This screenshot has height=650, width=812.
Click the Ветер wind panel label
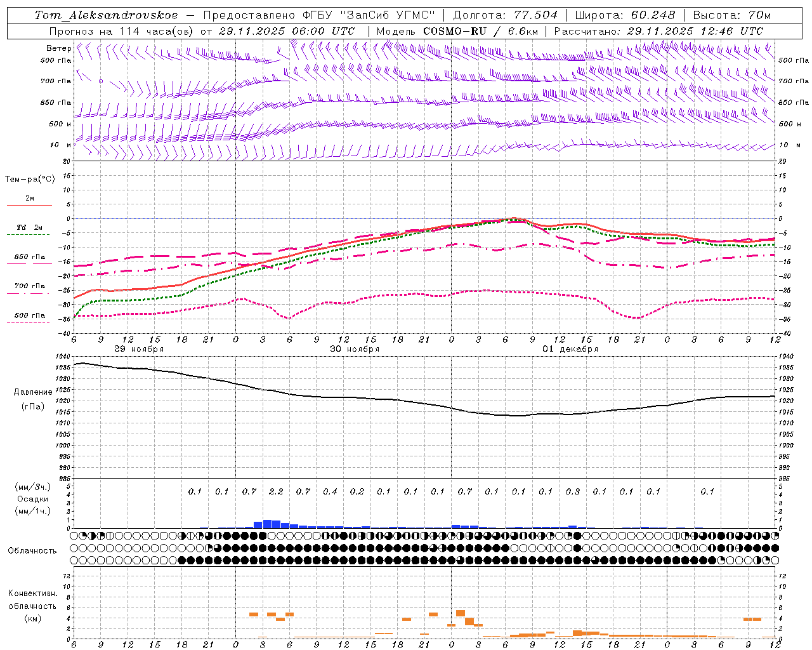click(58, 48)
